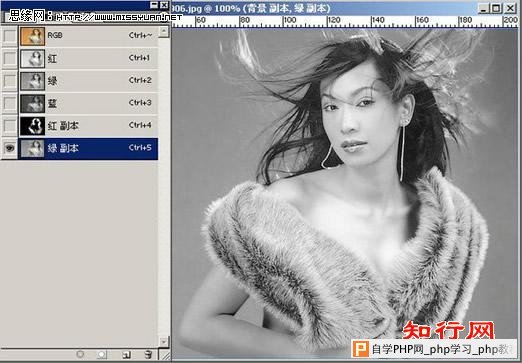
Task: Select the 红 副本 alpha channel
Action: click(88, 126)
